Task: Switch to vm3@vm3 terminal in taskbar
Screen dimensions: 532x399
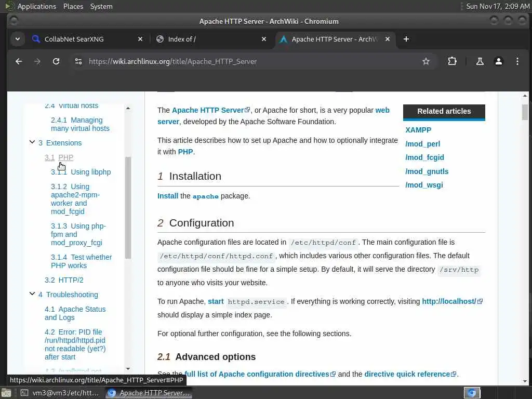Action: coord(60,393)
